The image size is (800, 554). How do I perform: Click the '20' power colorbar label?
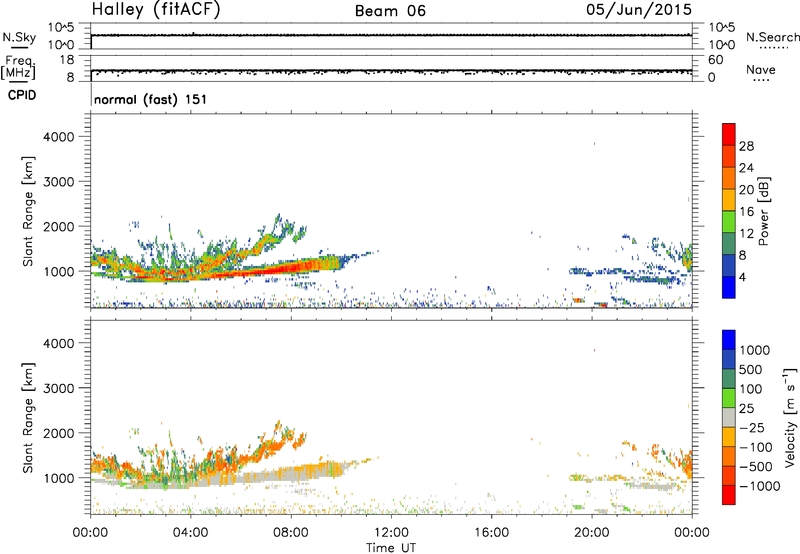click(x=746, y=190)
